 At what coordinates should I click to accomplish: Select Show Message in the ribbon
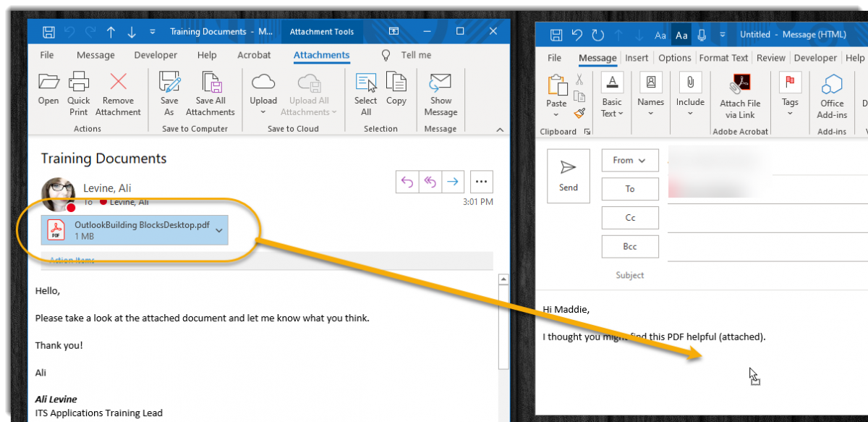pos(441,92)
